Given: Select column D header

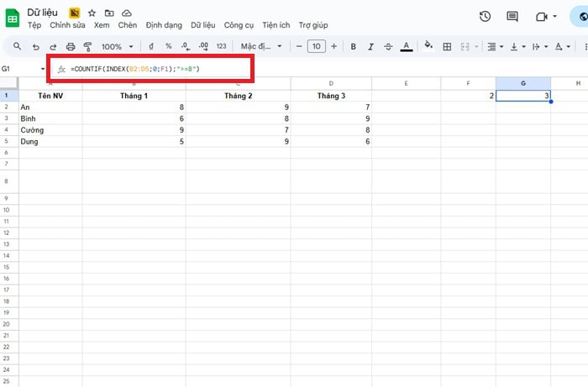Looking at the screenshot, I should (331, 83).
